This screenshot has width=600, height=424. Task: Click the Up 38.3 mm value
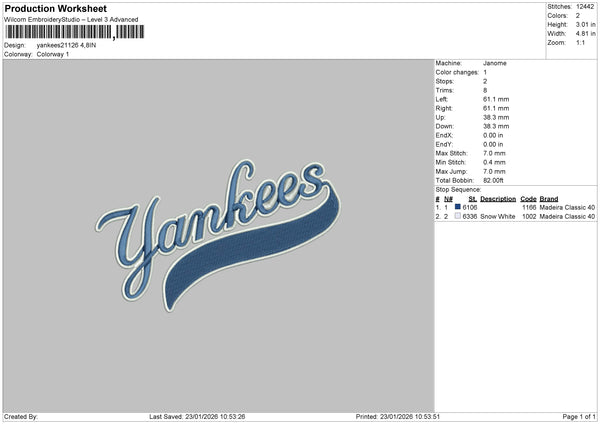coord(496,117)
